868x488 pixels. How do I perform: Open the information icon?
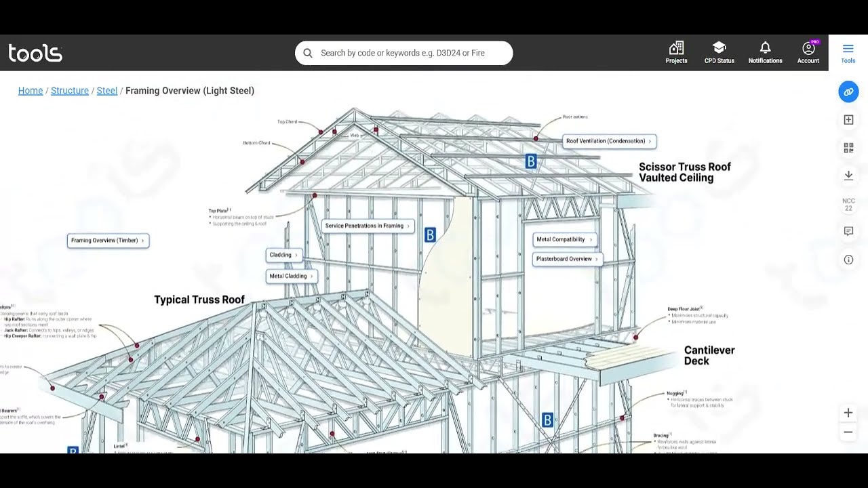pyautogui.click(x=848, y=260)
